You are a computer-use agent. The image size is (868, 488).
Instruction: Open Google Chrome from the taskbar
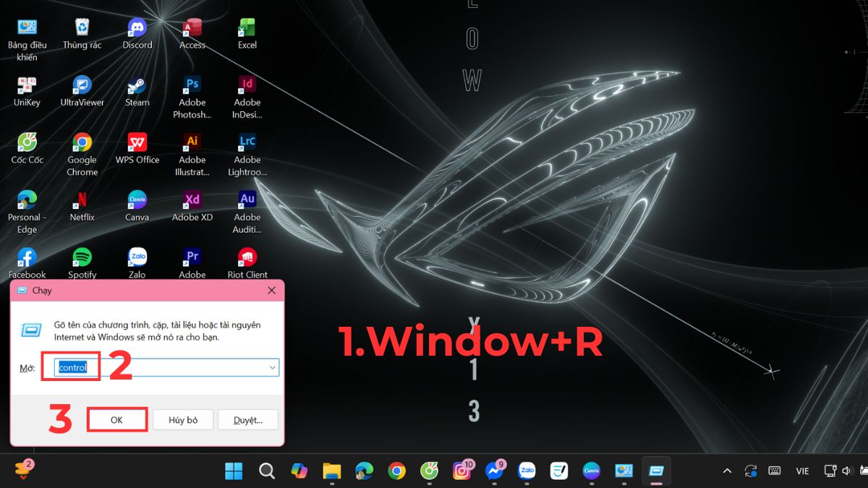[x=396, y=471]
